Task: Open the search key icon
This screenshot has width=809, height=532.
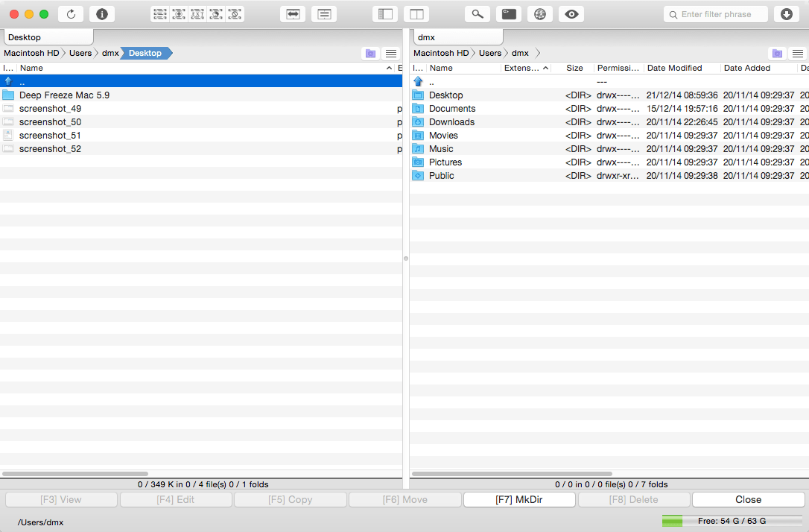Action: pyautogui.click(x=478, y=14)
